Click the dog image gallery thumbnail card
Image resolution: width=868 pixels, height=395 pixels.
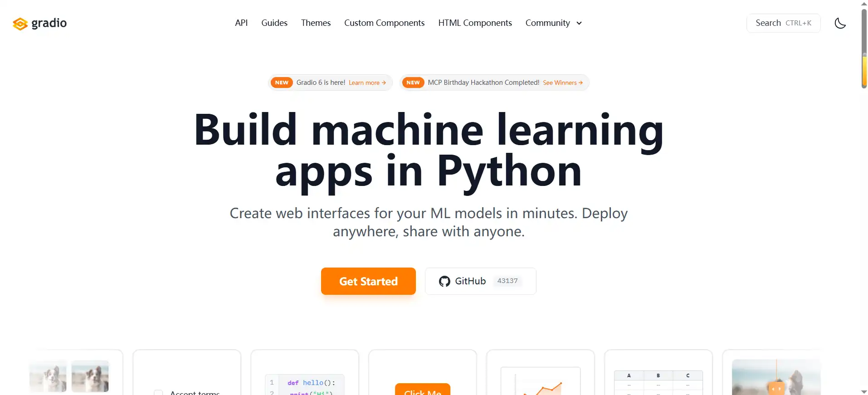[76, 372]
